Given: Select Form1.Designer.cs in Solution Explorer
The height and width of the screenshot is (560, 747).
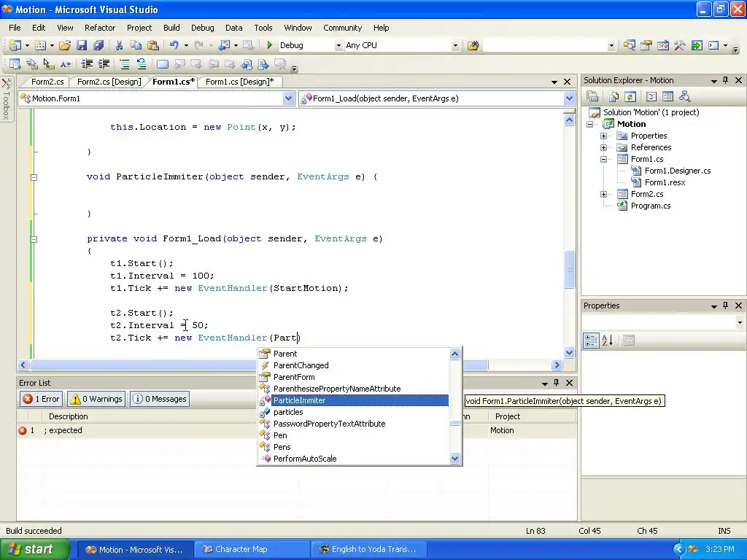Looking at the screenshot, I should pos(678,171).
